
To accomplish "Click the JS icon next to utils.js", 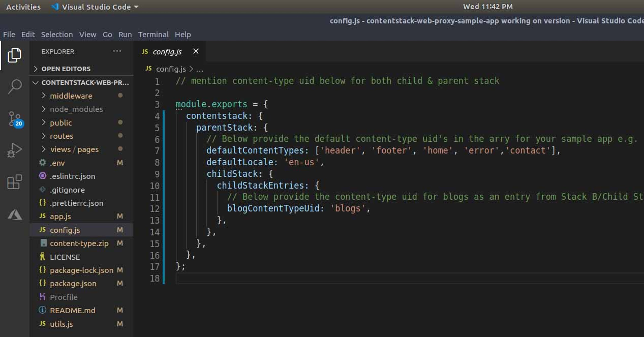I will tap(42, 324).
